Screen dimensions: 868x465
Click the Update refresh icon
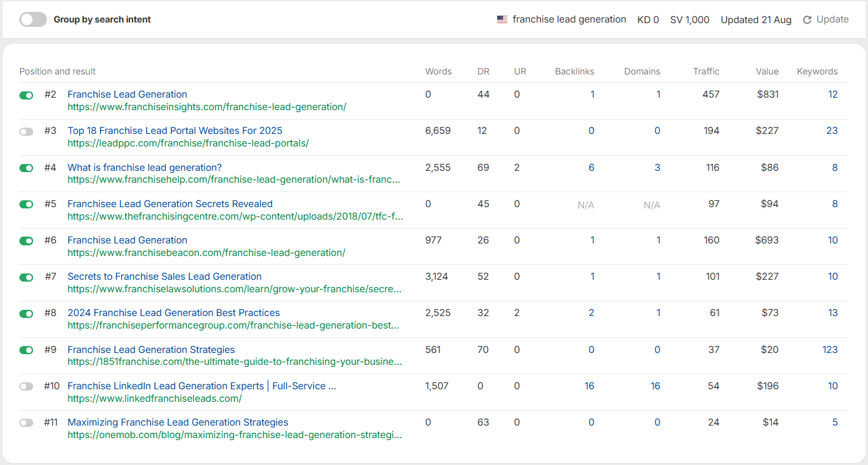pos(807,20)
